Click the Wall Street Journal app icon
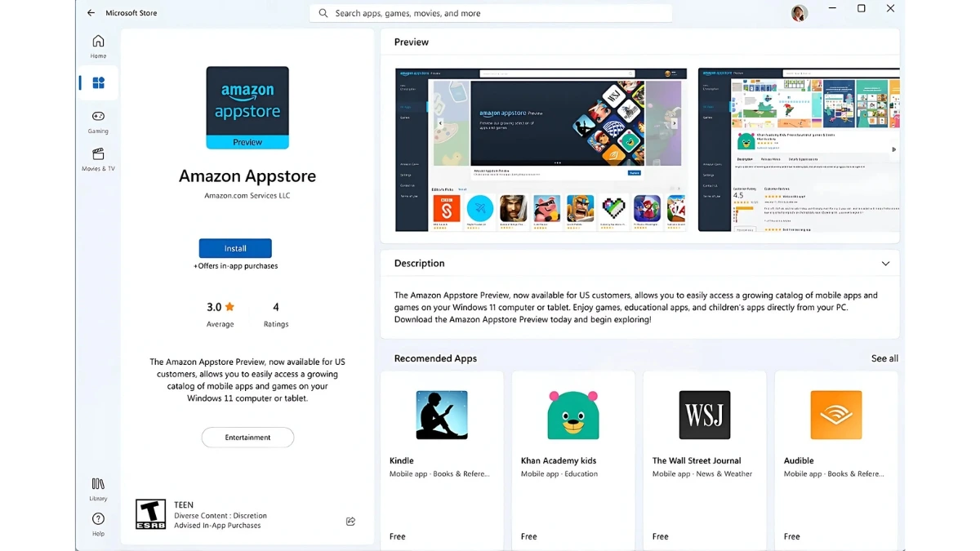Screen dimensions: 980x551 tap(705, 415)
